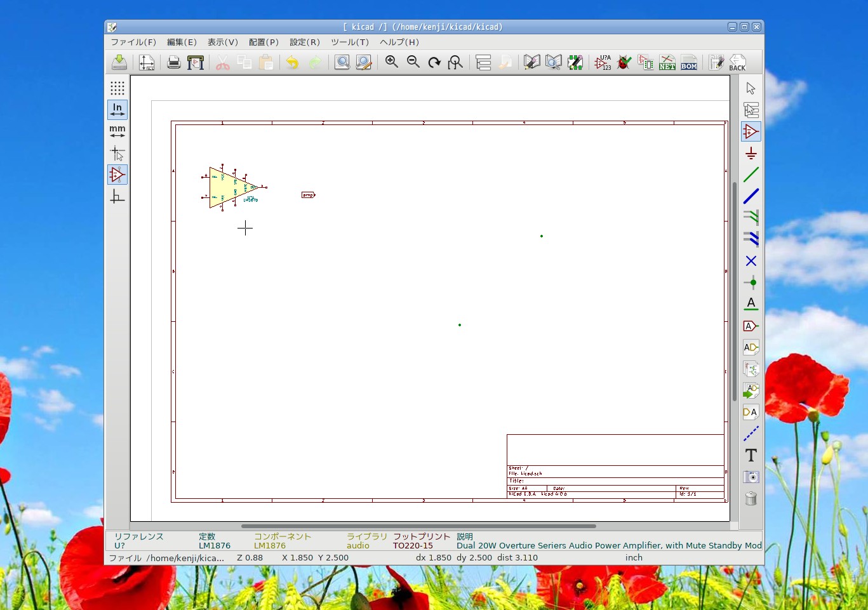Generate the netlist
The height and width of the screenshot is (610, 868).
[667, 62]
